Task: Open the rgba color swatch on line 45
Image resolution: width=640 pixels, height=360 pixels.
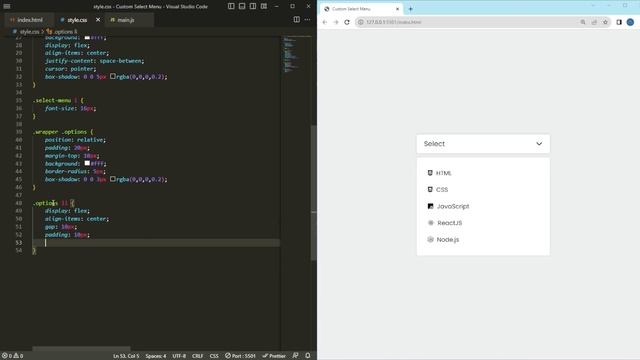Action: [113, 179]
